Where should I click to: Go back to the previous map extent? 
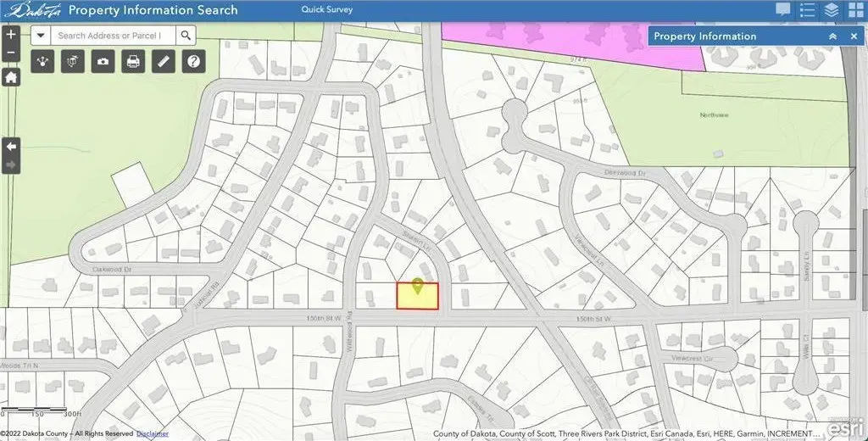click(x=11, y=147)
